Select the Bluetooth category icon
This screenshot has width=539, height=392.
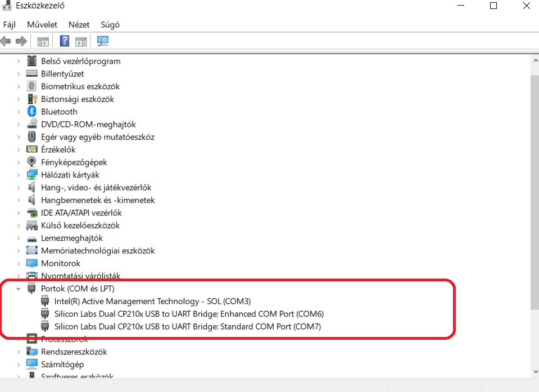[31, 111]
